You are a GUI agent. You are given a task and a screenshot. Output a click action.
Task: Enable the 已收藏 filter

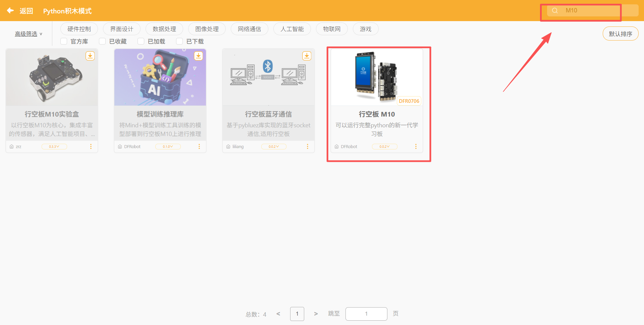click(102, 41)
